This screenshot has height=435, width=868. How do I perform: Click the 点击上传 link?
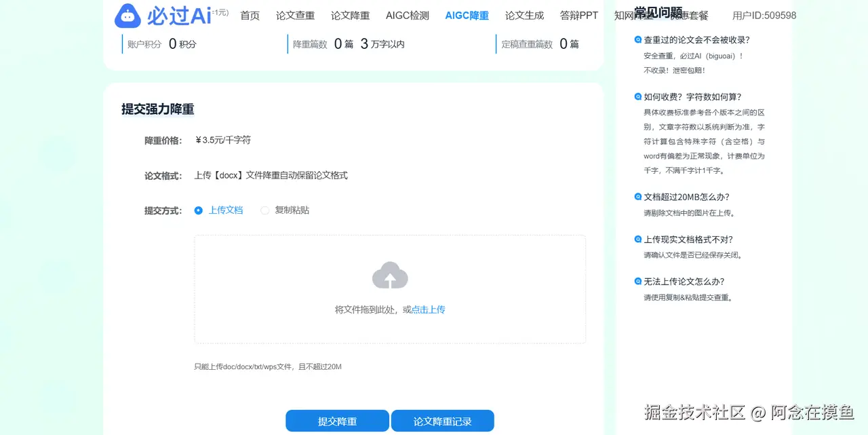click(429, 309)
